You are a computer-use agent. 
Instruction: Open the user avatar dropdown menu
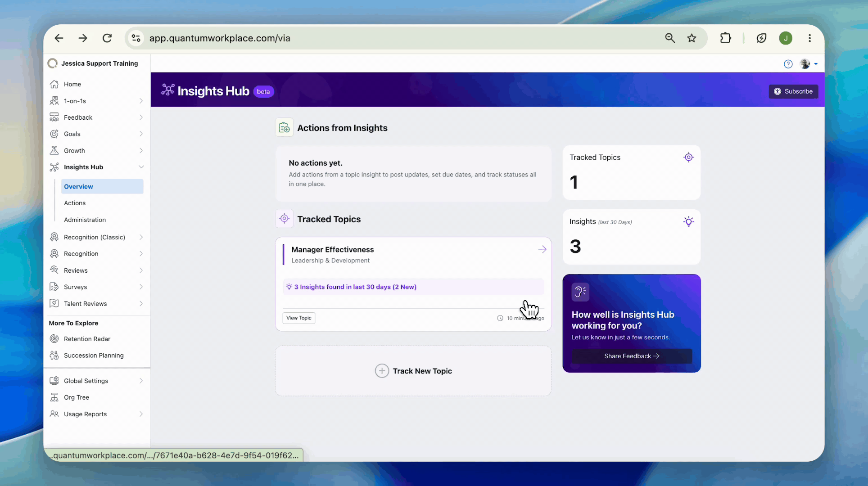pyautogui.click(x=809, y=64)
